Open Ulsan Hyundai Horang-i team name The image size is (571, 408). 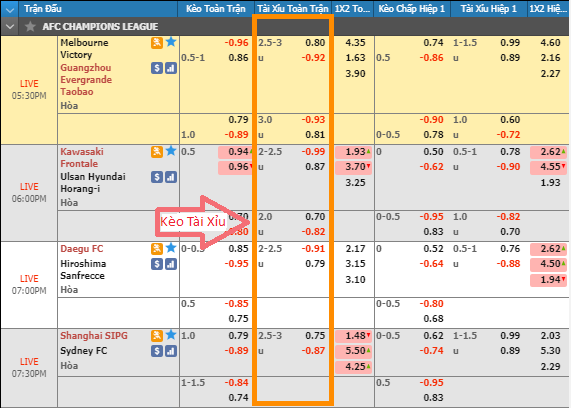(x=93, y=183)
